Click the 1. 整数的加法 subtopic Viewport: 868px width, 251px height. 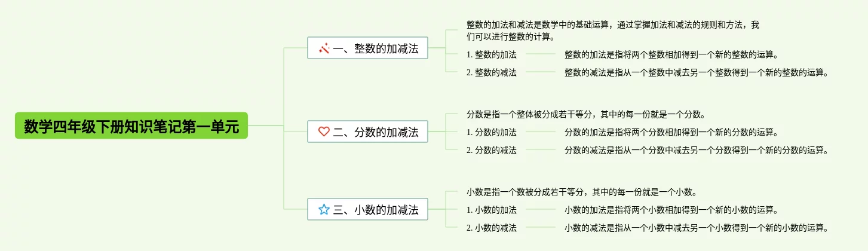(491, 55)
